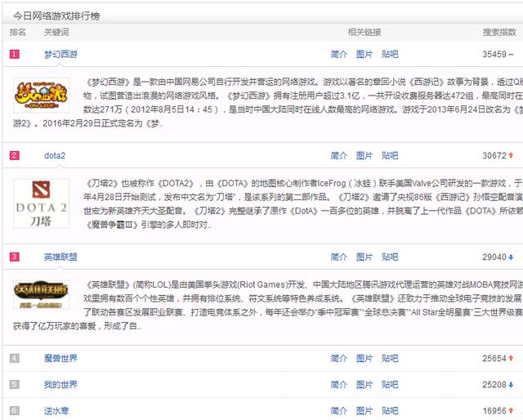Click 贴吧 link in 魔兽世界 row
Screen dimensions: 523x420
390,358
